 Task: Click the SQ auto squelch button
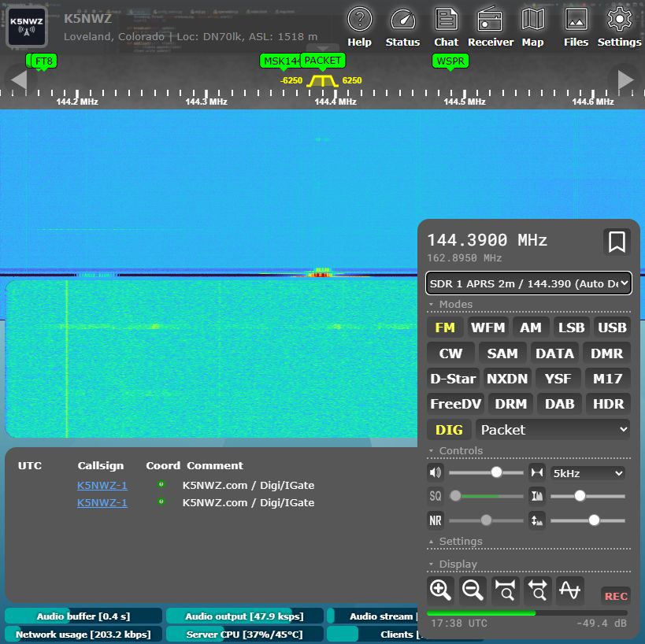coord(436,496)
